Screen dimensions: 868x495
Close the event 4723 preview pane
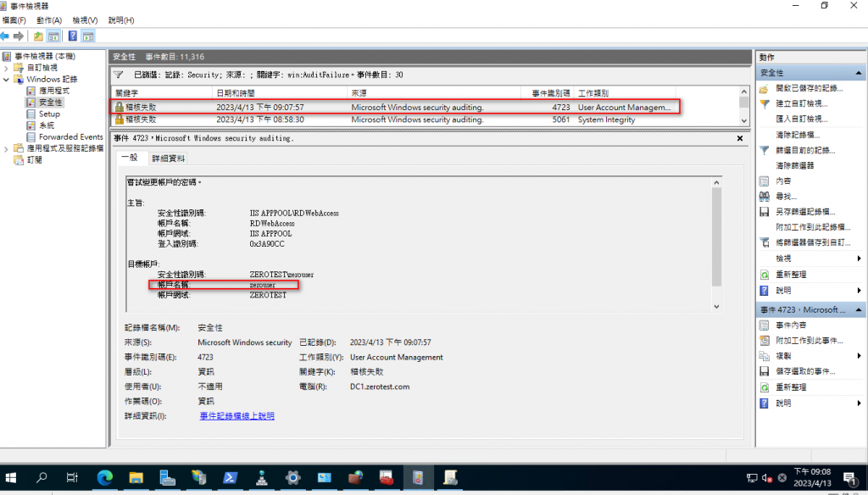739,138
